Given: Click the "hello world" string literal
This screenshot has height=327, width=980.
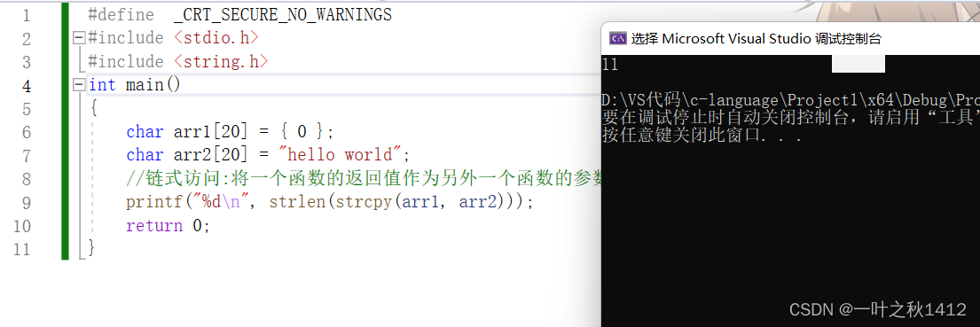Looking at the screenshot, I should (340, 155).
